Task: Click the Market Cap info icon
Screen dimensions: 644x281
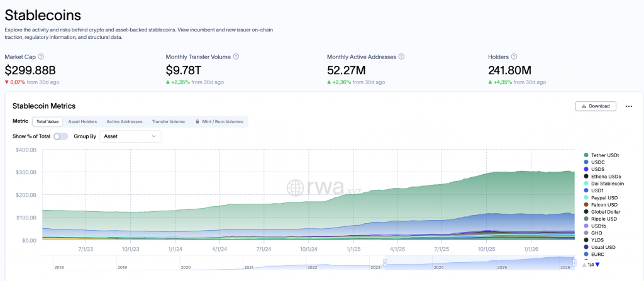Action: click(x=42, y=57)
